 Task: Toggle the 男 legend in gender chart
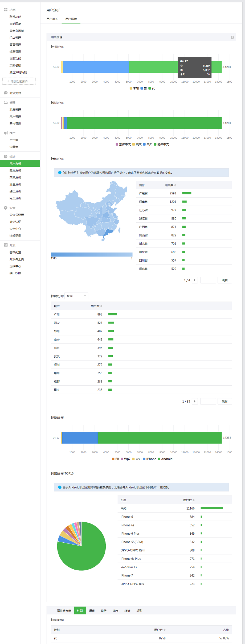click(144, 89)
